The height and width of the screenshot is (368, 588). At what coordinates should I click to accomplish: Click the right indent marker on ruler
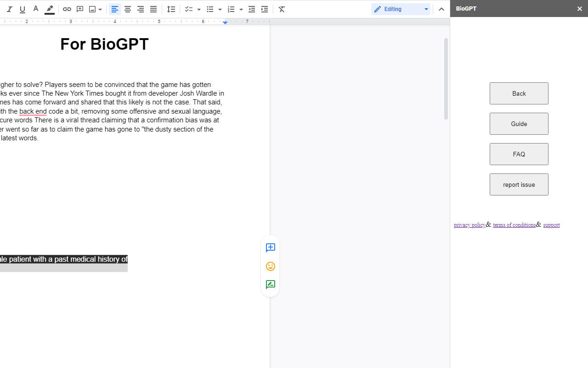225,22
